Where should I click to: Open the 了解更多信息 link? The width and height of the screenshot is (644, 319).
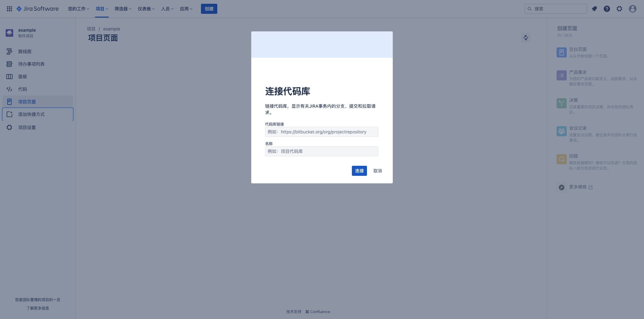tap(38, 308)
